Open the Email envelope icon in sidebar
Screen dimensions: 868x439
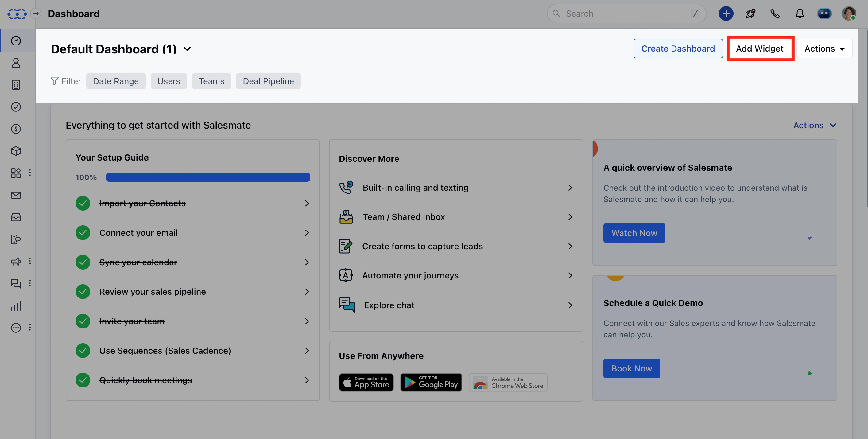coord(16,195)
